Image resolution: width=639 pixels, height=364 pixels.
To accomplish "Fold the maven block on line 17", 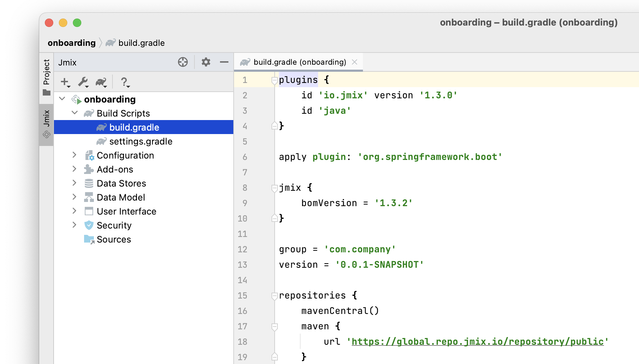I will 275,327.
